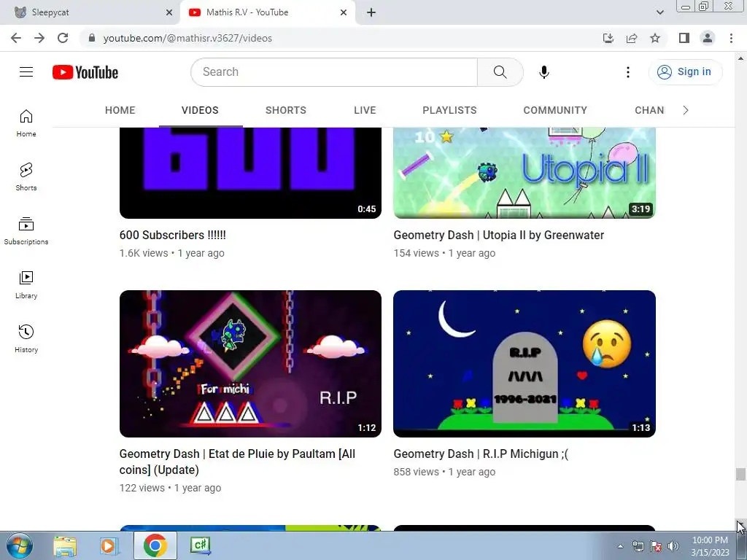Image resolution: width=747 pixels, height=560 pixels.
Task: Open the tab search dropdown arrow
Action: tap(659, 12)
